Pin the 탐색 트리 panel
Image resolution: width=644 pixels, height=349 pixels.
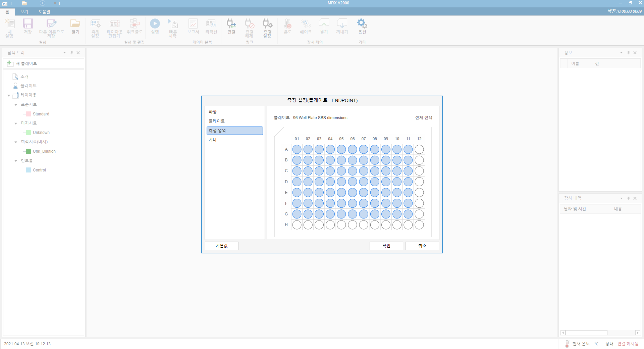(x=71, y=53)
